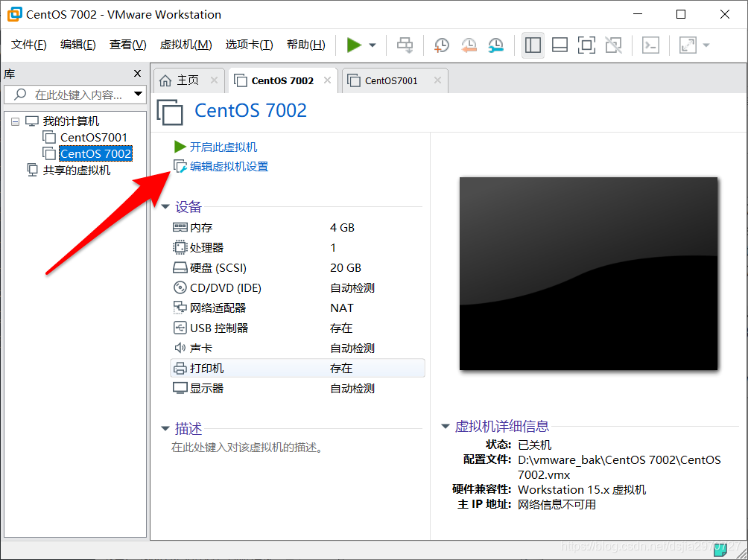Select the 内存 memory device row
748x560 pixels.
pyautogui.click(x=297, y=228)
